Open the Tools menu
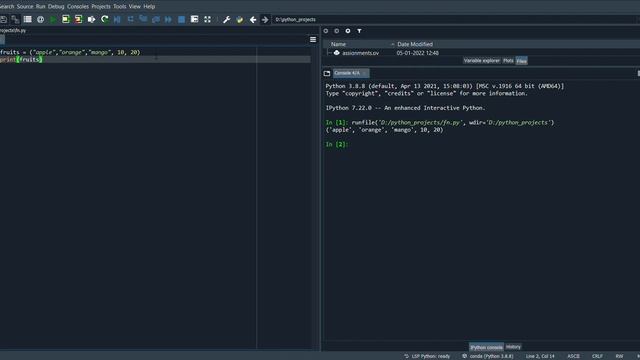 tap(120, 7)
